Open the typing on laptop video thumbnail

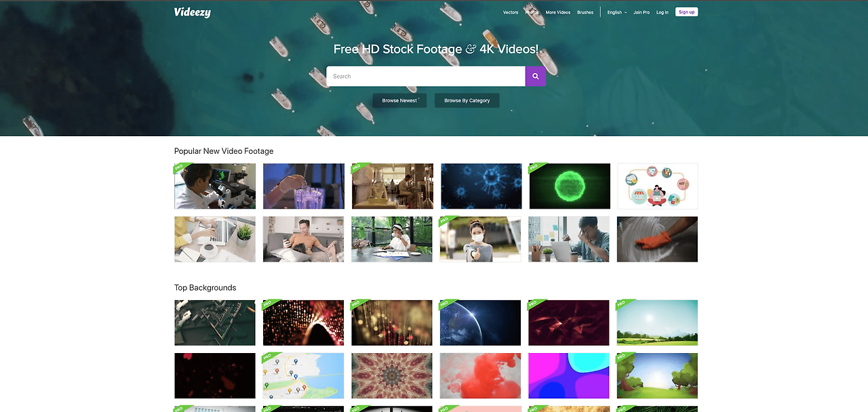pyautogui.click(x=215, y=239)
